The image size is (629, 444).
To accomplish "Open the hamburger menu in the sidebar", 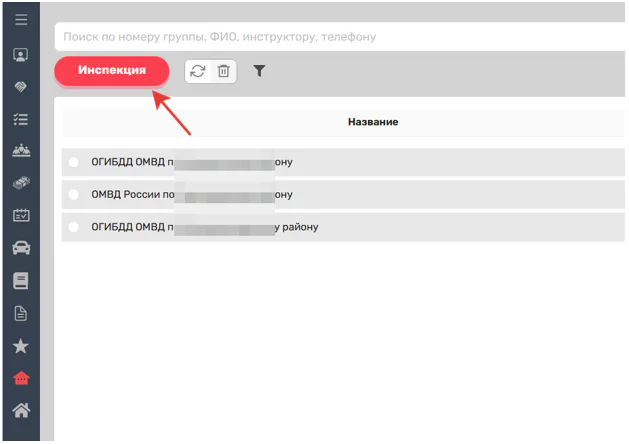I will click(20, 20).
